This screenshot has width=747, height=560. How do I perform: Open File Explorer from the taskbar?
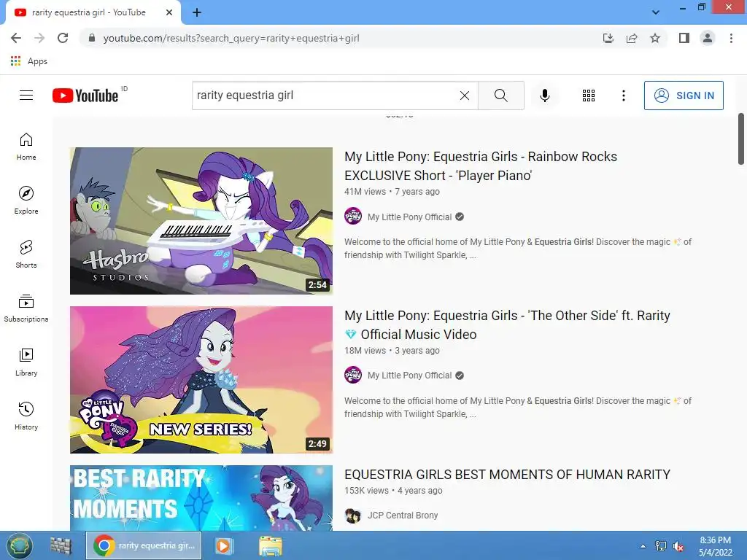pyautogui.click(x=270, y=545)
